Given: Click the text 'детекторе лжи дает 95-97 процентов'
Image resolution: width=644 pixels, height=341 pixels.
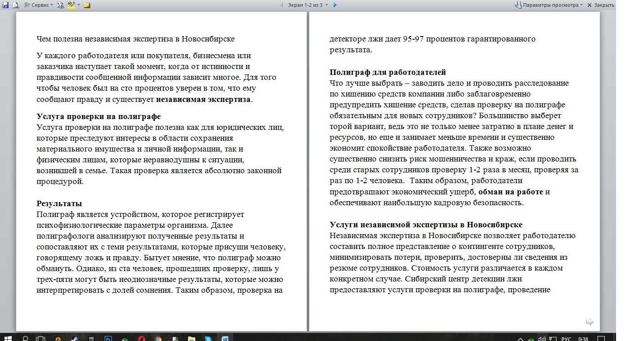Looking at the screenshot, I should pos(397,39).
